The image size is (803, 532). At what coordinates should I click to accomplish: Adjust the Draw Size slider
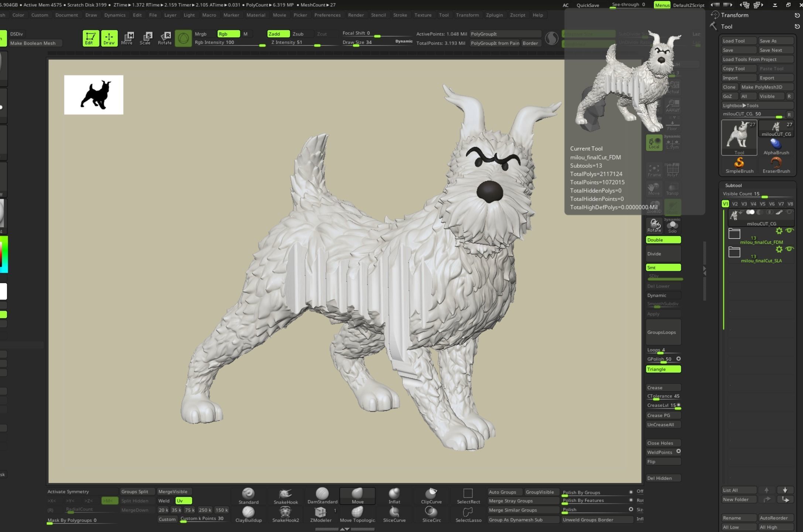[x=377, y=43]
